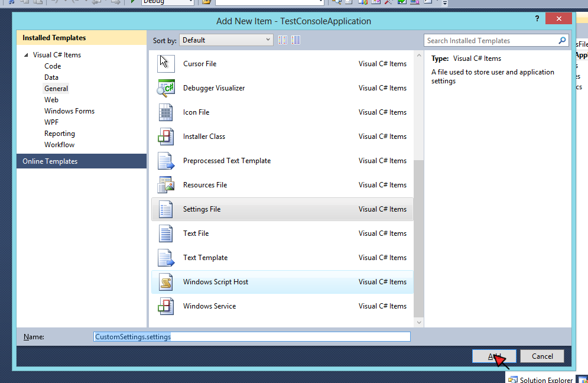Viewport: 588px width, 383px height.
Task: Click the search magnifier in Search Installed Templates
Action: click(561, 40)
